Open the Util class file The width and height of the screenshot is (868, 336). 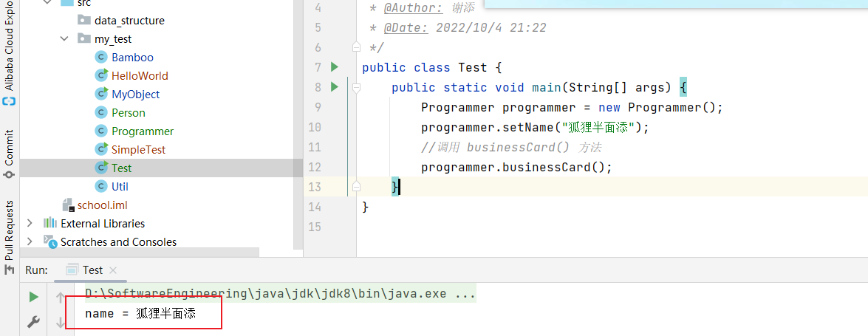click(120, 187)
